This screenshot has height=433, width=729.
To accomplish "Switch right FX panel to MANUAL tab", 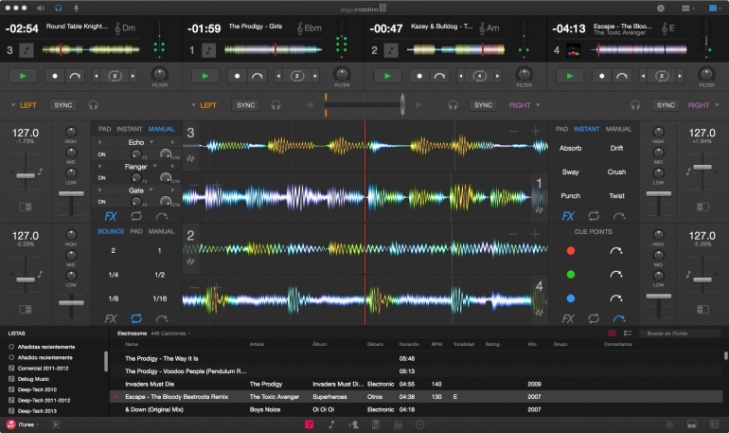I will click(x=618, y=129).
